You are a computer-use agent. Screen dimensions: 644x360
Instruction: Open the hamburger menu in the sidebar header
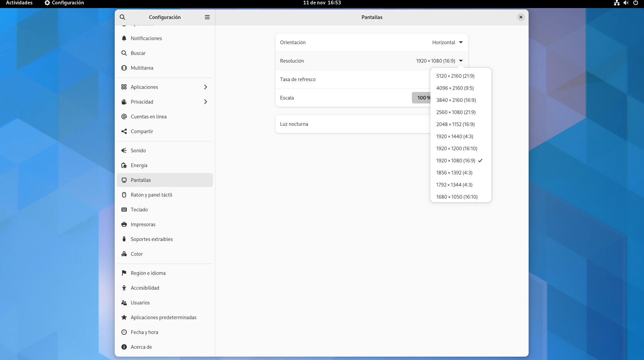point(207,17)
